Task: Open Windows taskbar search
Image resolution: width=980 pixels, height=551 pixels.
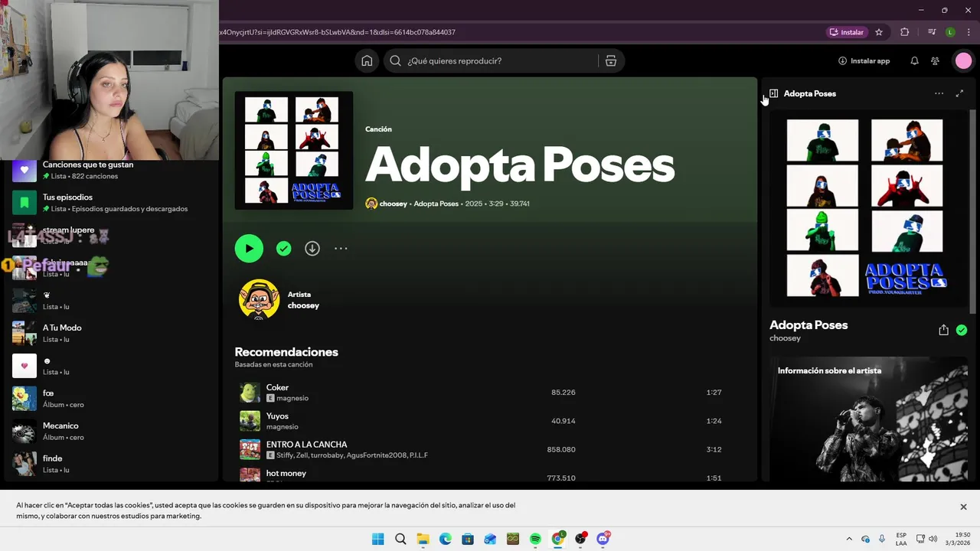Action: coord(400,539)
